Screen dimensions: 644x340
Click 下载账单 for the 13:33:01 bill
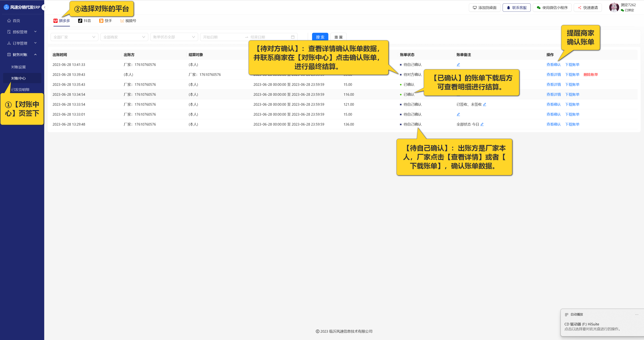(572, 114)
